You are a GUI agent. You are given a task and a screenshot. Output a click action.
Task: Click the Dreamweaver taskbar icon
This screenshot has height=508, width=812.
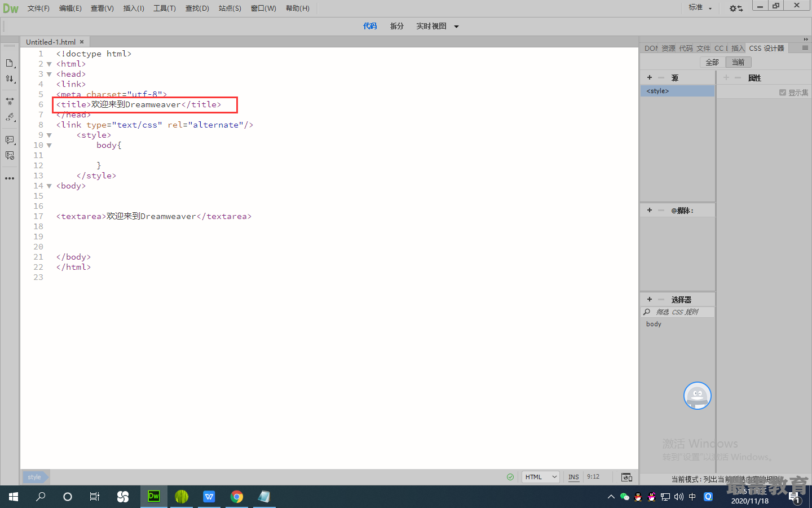click(153, 497)
